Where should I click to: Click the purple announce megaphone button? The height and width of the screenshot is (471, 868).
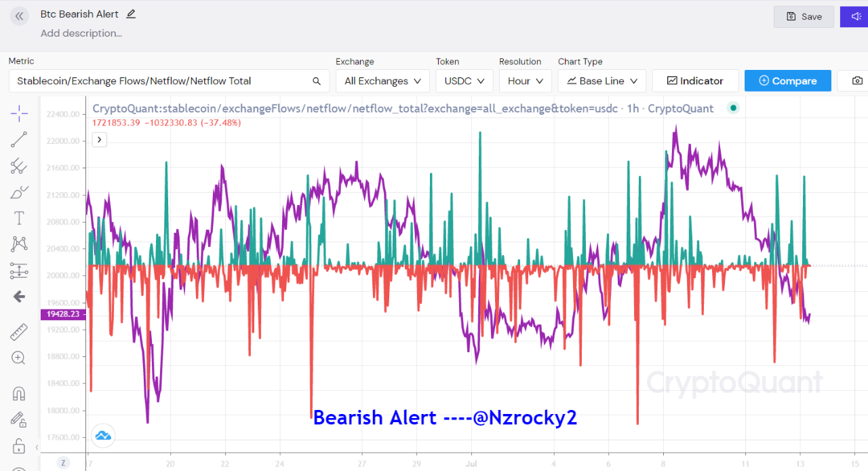854,17
